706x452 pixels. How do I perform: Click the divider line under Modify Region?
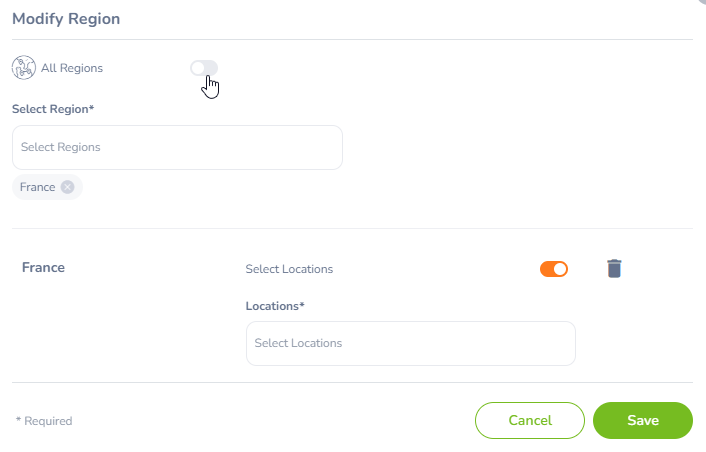(x=353, y=40)
